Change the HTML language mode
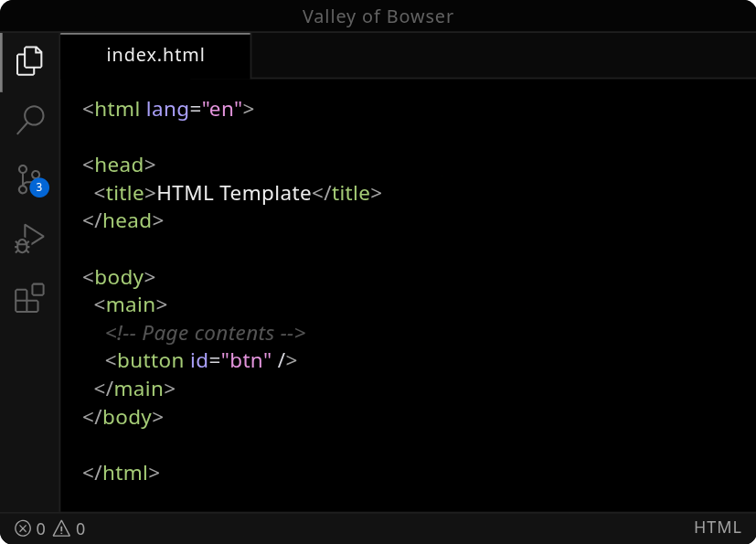The image size is (756, 544). click(x=718, y=528)
